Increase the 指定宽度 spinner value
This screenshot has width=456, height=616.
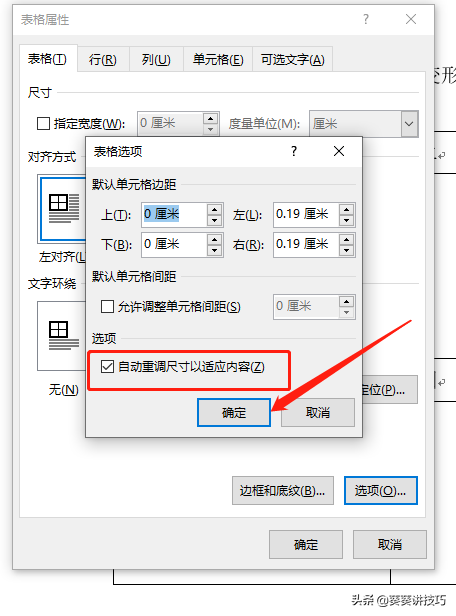[211, 119]
